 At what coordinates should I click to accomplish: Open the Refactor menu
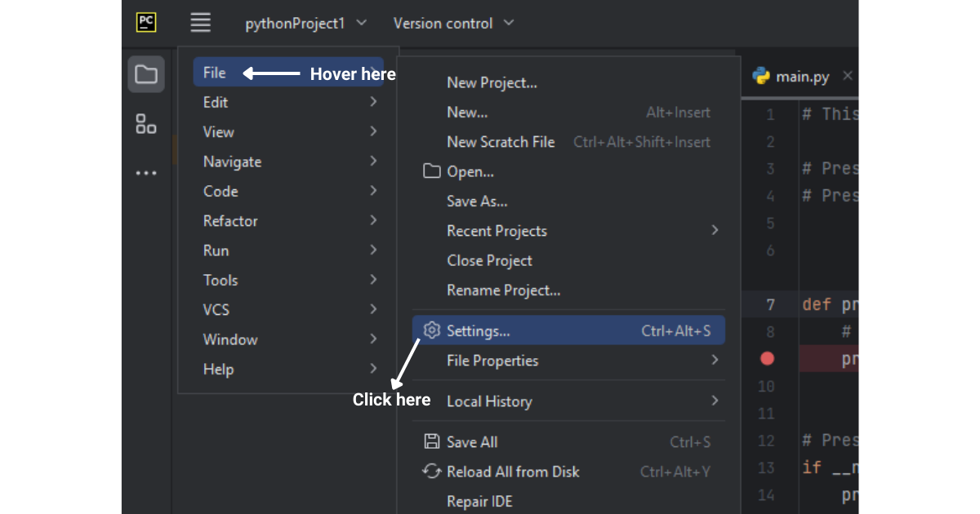click(x=288, y=220)
